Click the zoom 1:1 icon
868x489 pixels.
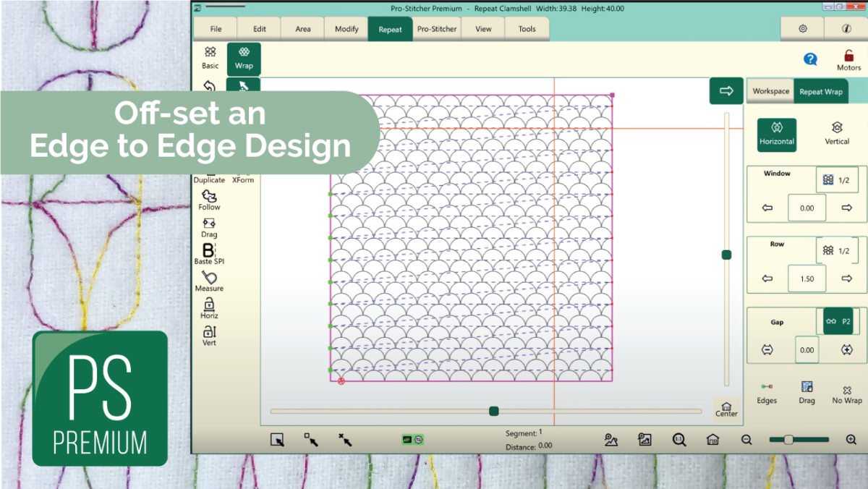pyautogui.click(x=678, y=439)
